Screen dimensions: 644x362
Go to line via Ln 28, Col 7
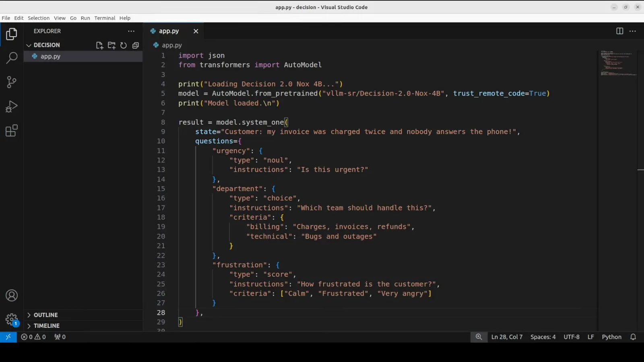[507, 337]
